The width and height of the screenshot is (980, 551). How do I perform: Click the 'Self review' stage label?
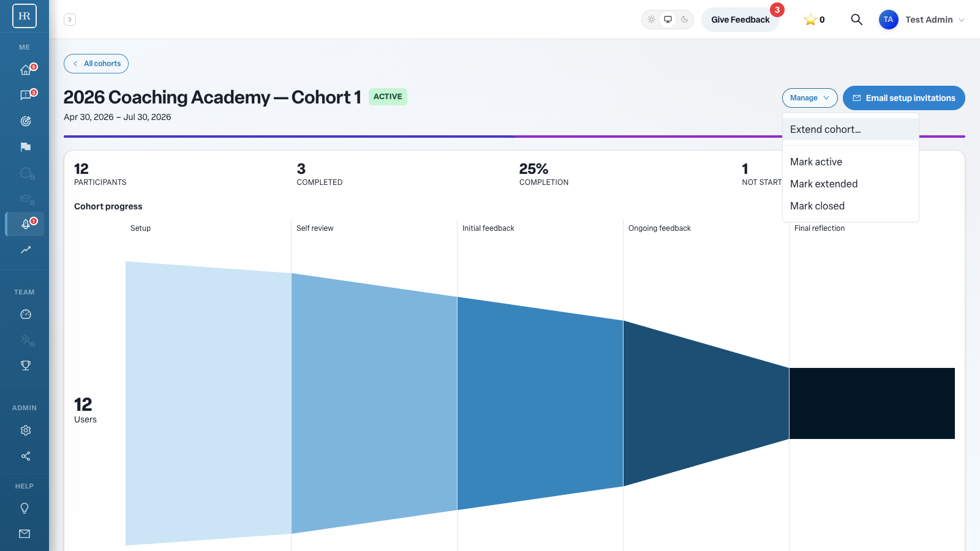[315, 228]
